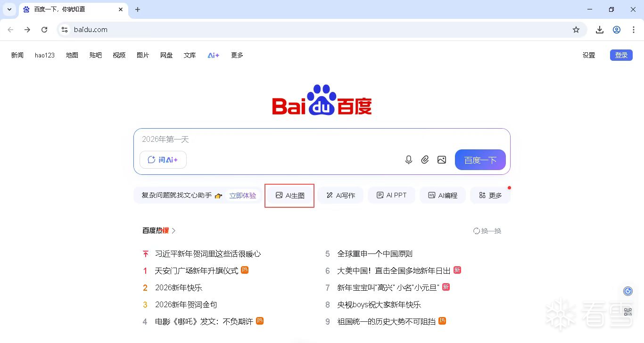Open the 视频 navigation link
644x343 pixels.
[119, 55]
